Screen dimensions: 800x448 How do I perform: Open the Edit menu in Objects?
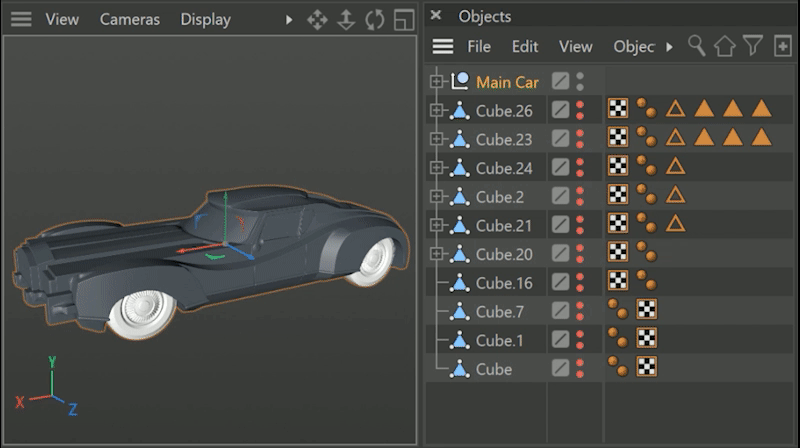click(525, 46)
